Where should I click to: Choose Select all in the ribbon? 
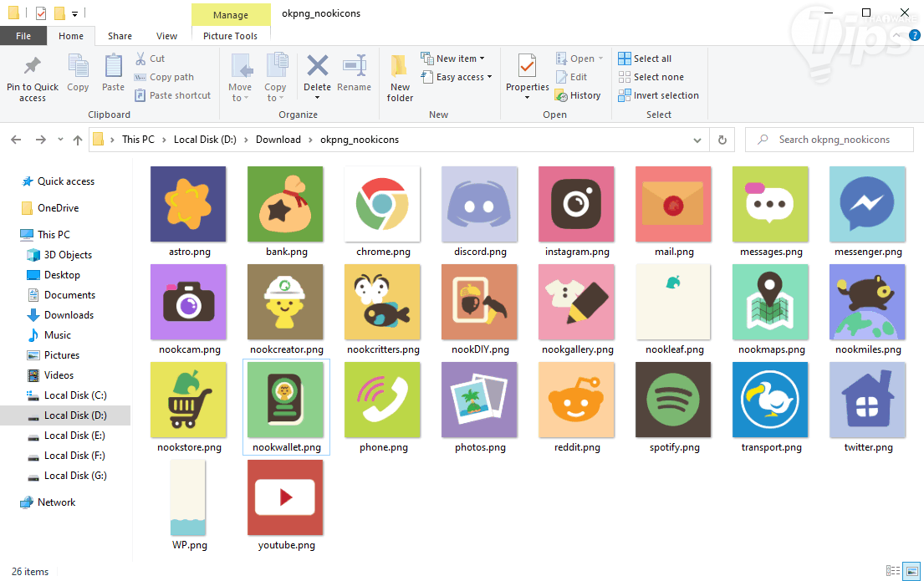[645, 59]
